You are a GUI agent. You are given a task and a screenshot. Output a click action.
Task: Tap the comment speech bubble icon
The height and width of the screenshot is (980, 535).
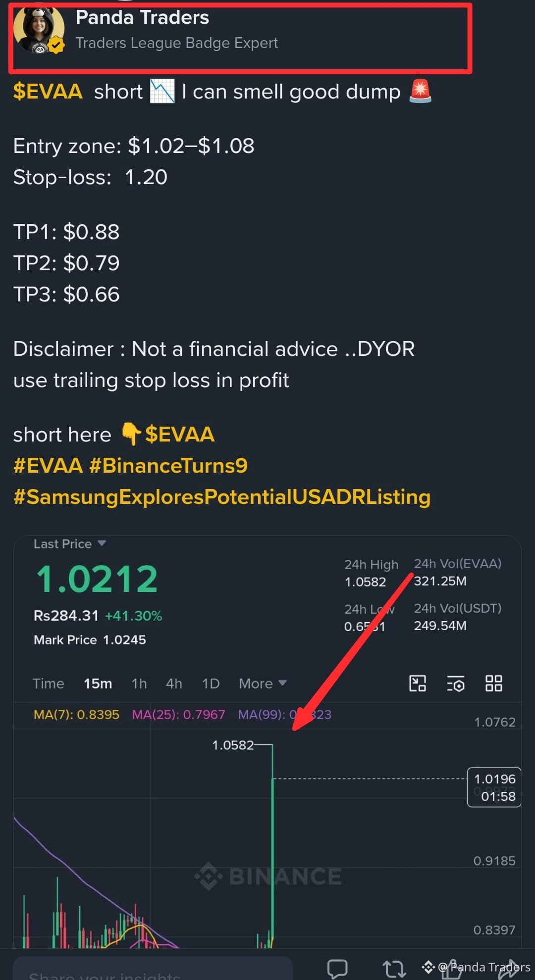(337, 968)
